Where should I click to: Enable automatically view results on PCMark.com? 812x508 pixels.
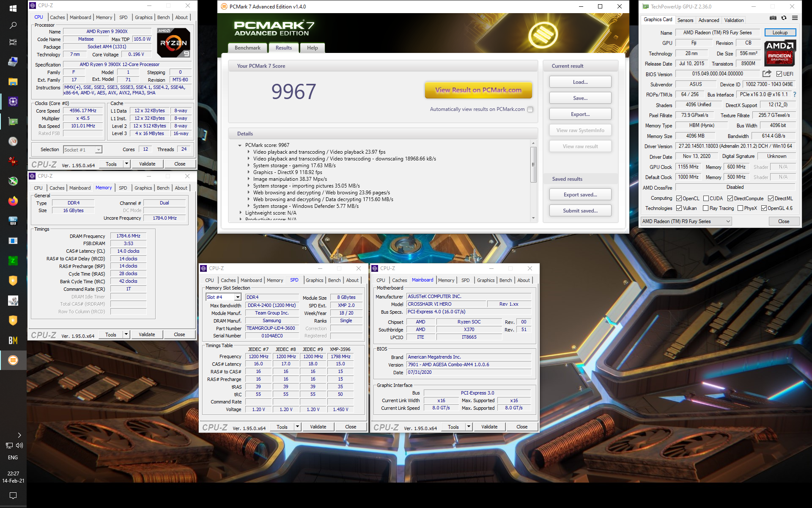[530, 109]
